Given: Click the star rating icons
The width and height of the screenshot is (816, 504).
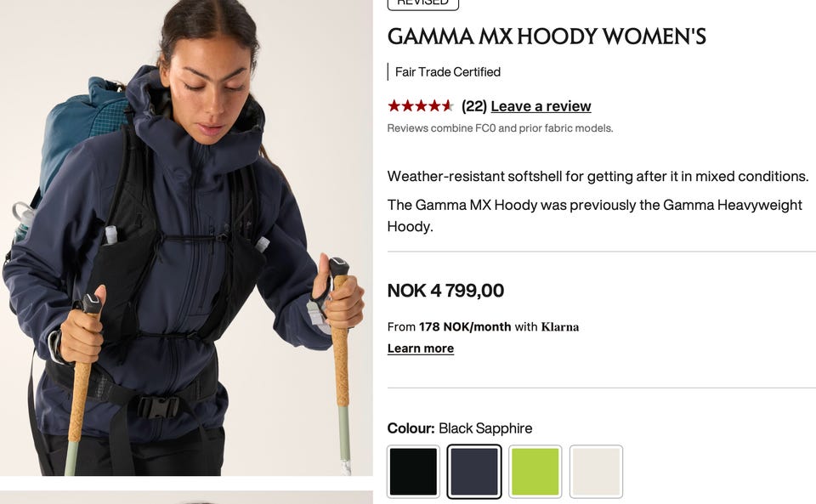Looking at the screenshot, I should (421, 106).
